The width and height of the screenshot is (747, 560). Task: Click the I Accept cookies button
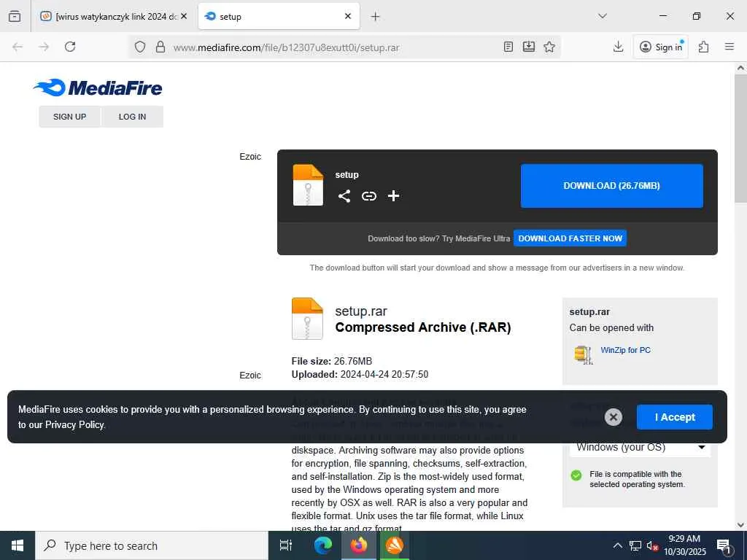pos(675,417)
